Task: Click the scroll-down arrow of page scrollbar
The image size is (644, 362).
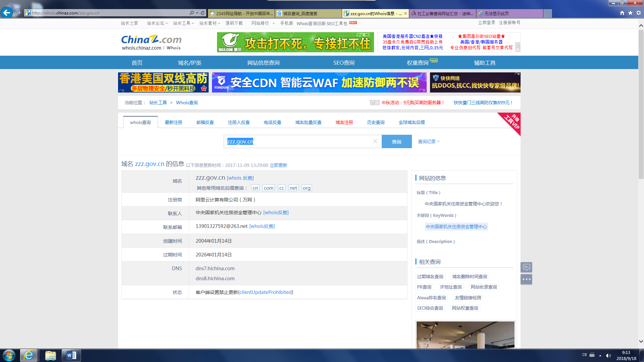Action: click(x=641, y=341)
